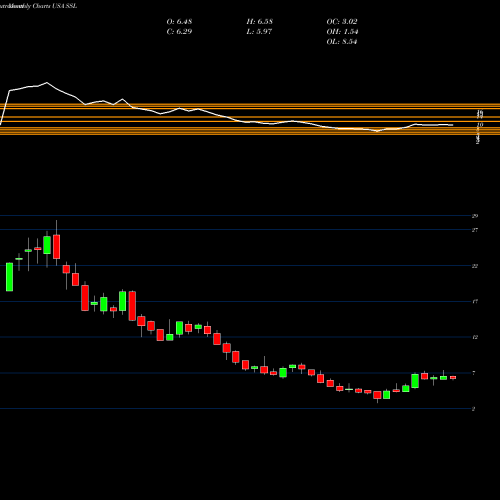The width and height of the screenshot is (500, 500).
Task: Click the most recent red candle at chart's end
Action: click(453, 377)
